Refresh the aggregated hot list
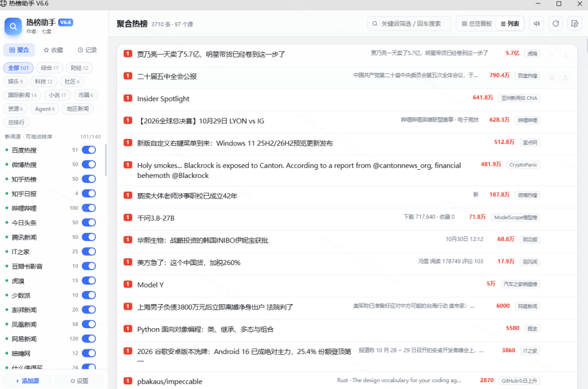 click(556, 24)
